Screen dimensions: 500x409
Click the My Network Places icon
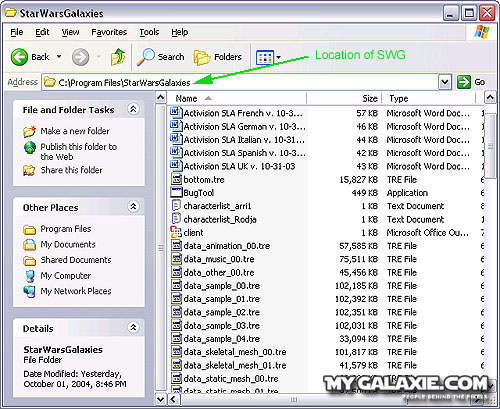click(x=30, y=291)
